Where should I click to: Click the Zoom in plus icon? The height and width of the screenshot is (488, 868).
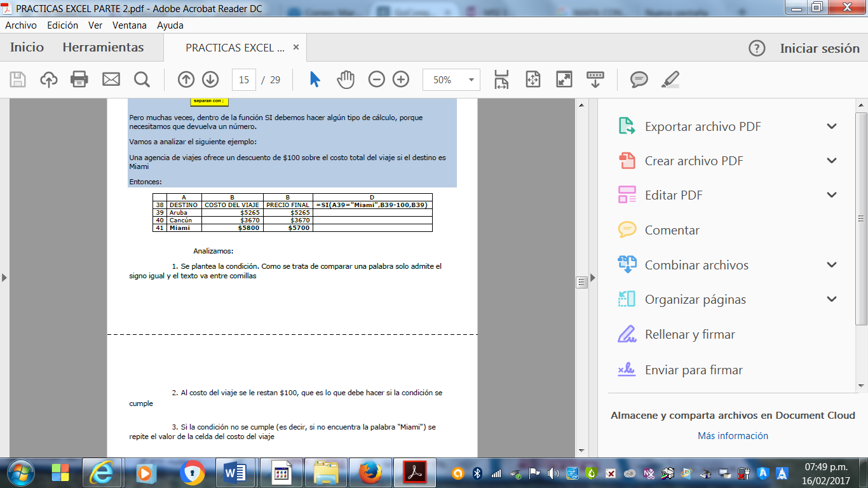[x=401, y=79]
